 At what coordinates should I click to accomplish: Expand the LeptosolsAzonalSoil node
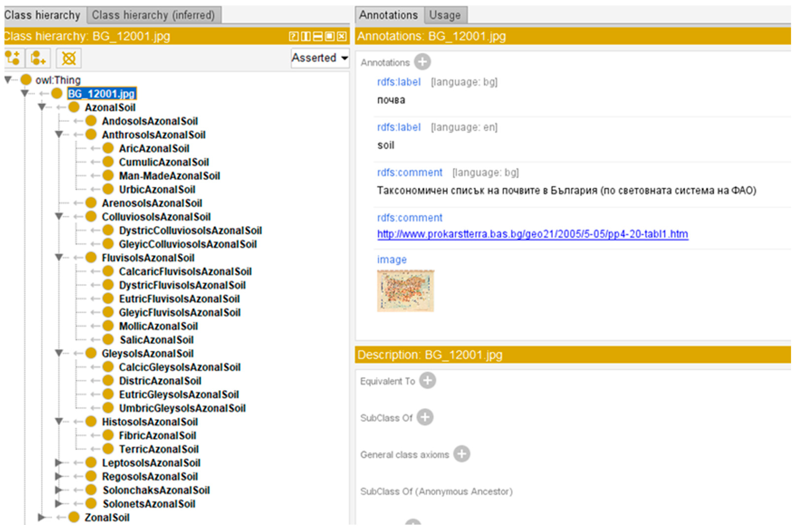click(59, 462)
